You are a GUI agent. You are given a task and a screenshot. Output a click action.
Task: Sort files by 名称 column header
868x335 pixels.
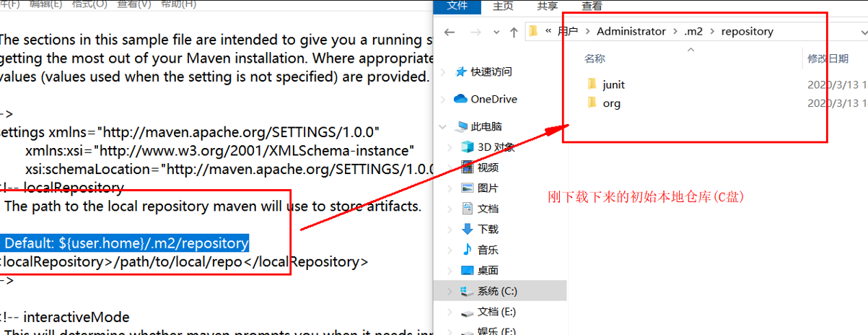[x=595, y=58]
